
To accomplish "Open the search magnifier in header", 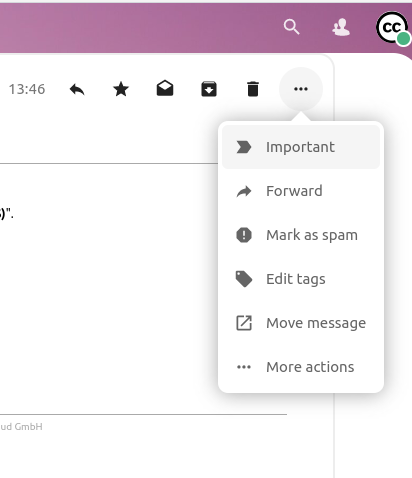I will tap(292, 27).
